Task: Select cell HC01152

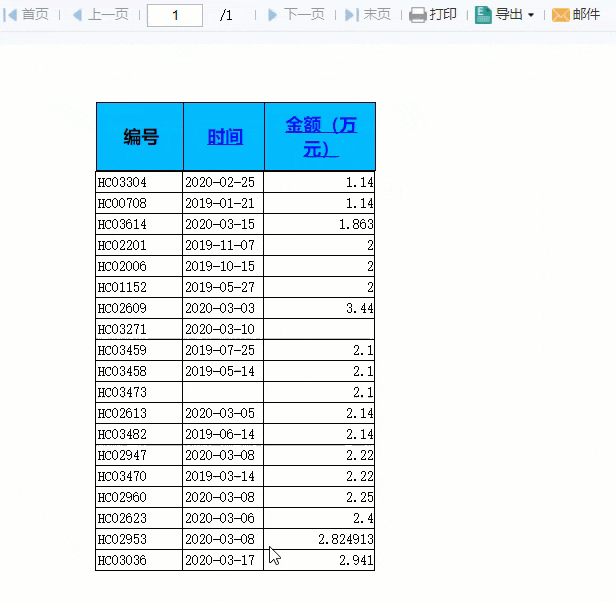Action: coord(139,287)
